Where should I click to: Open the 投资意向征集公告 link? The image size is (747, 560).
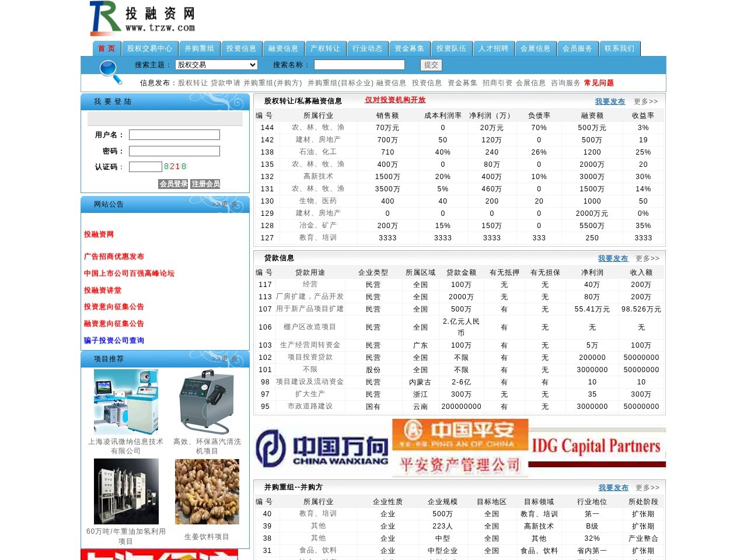point(114,307)
